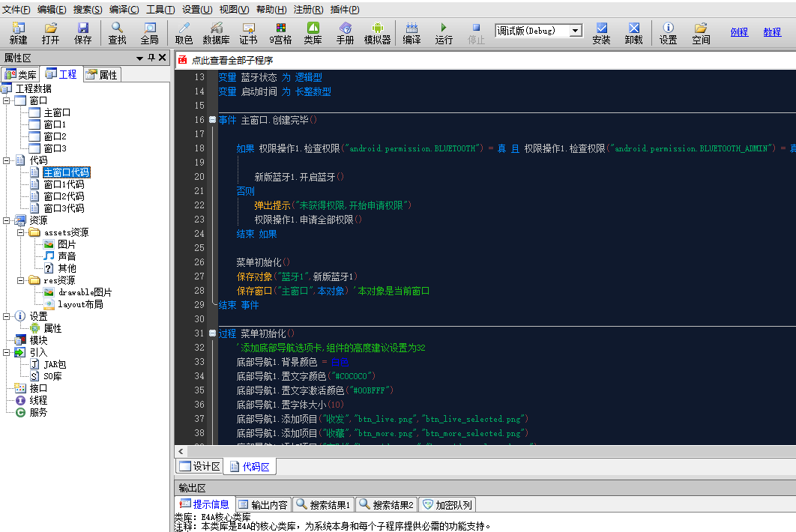
Task: Click the 新建 new project toolbar icon
Action: point(18,33)
